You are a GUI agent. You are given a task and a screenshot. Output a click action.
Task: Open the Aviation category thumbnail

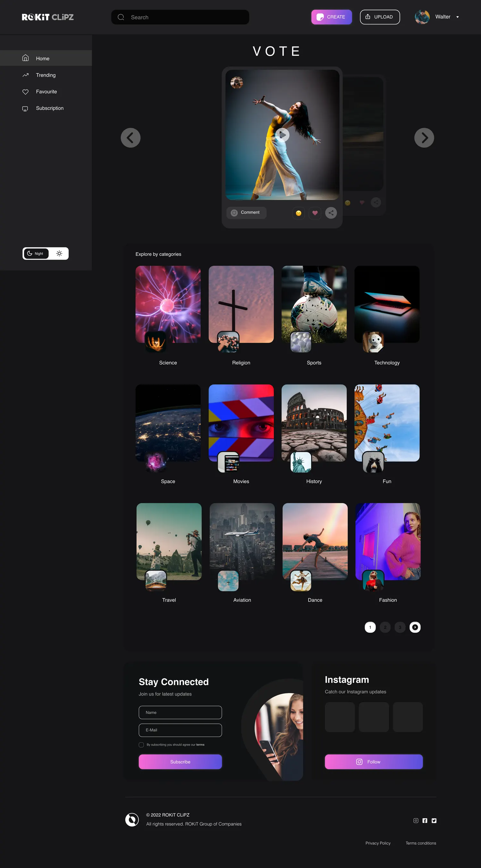pyautogui.click(x=242, y=541)
